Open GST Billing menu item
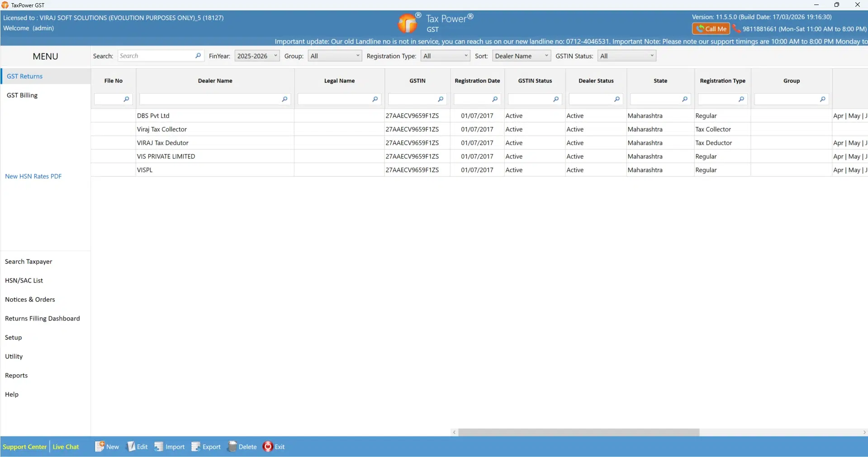 [45, 95]
